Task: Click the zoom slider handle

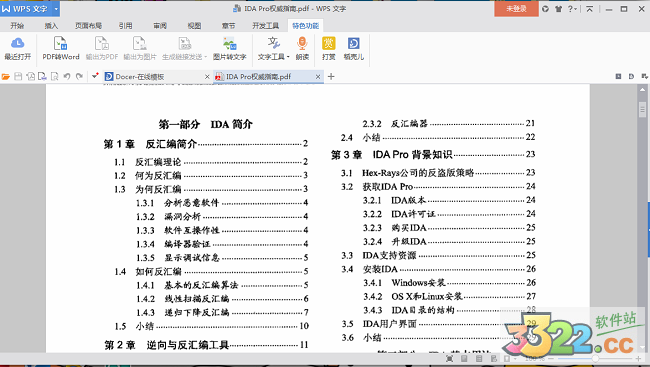Action: coord(595,359)
